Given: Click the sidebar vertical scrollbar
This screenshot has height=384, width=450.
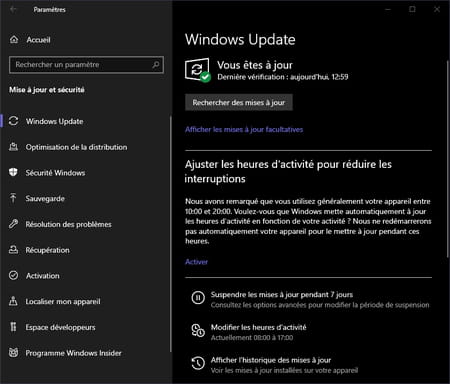Looking at the screenshot, I should (171, 233).
